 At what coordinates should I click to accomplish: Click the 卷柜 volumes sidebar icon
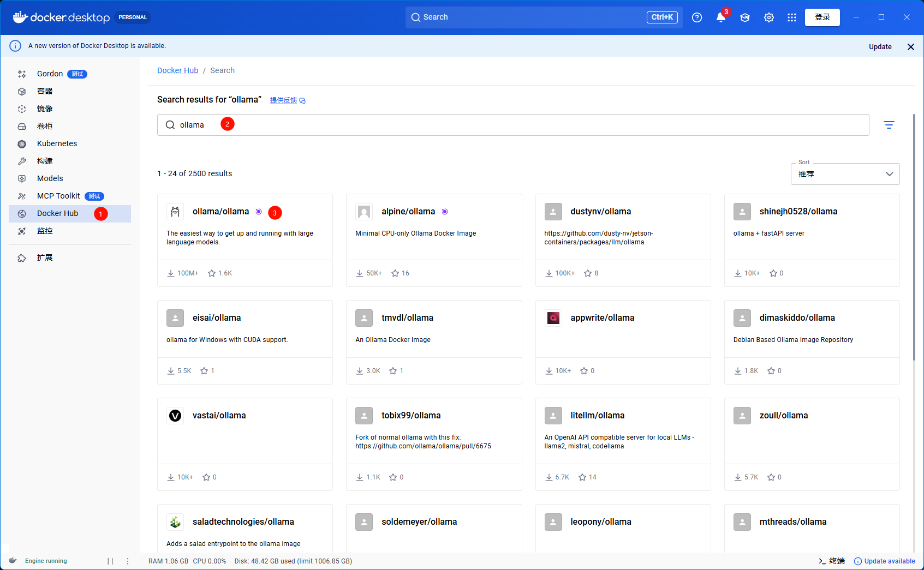tap(22, 127)
